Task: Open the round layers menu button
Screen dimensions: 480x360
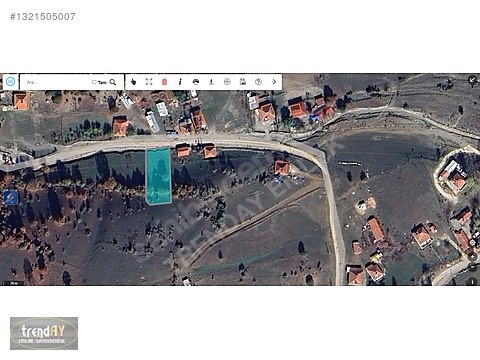Action: point(10,82)
